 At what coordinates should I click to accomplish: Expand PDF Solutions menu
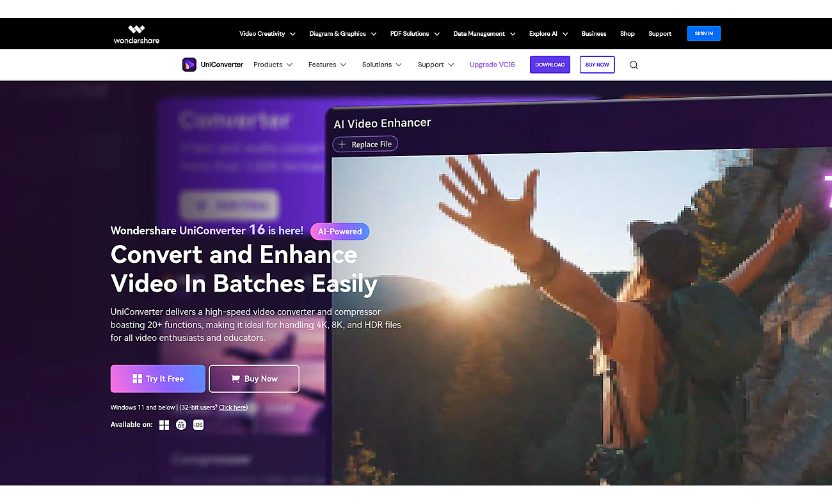[415, 34]
